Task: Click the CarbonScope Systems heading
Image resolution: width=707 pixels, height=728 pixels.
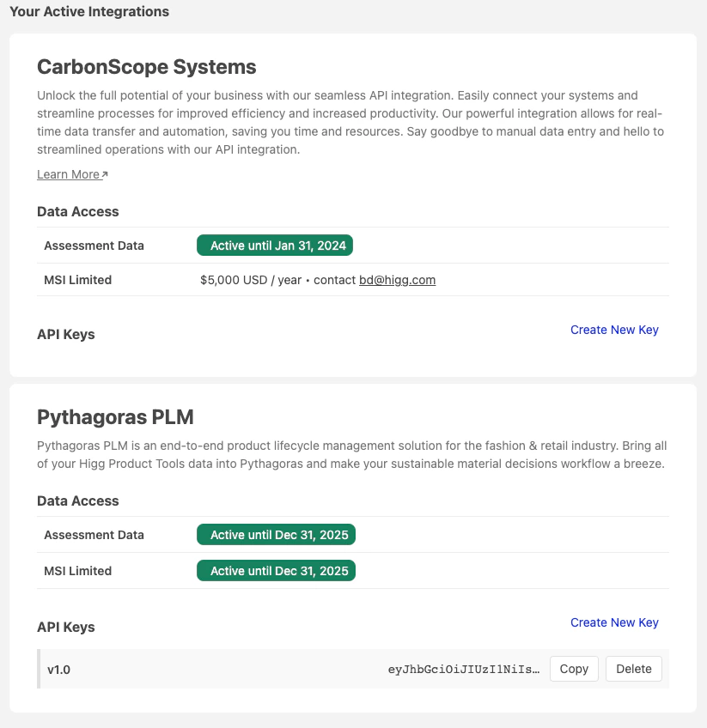Action: coord(146,66)
